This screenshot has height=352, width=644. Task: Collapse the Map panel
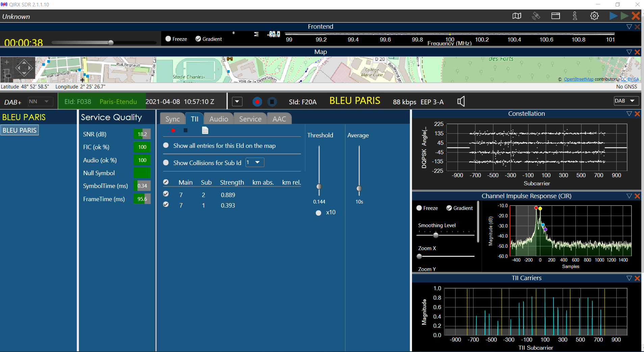[629, 52]
